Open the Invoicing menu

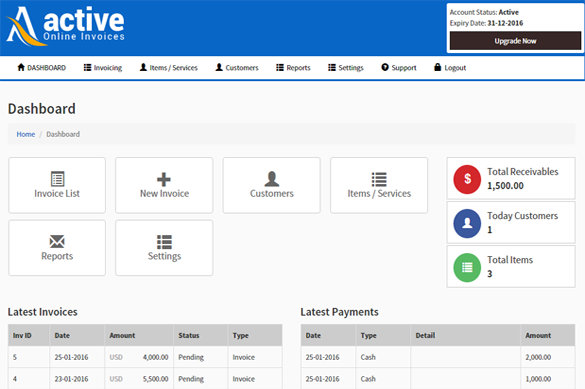point(108,68)
